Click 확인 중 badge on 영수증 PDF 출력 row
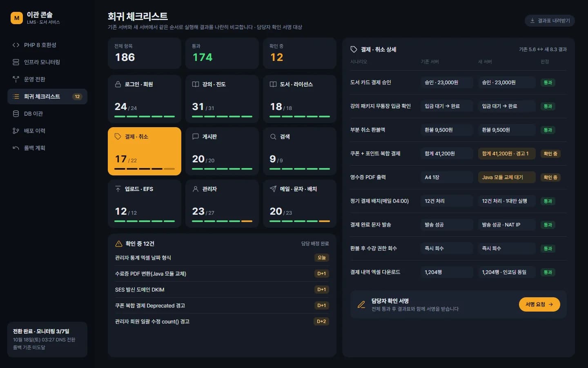 [550, 177]
